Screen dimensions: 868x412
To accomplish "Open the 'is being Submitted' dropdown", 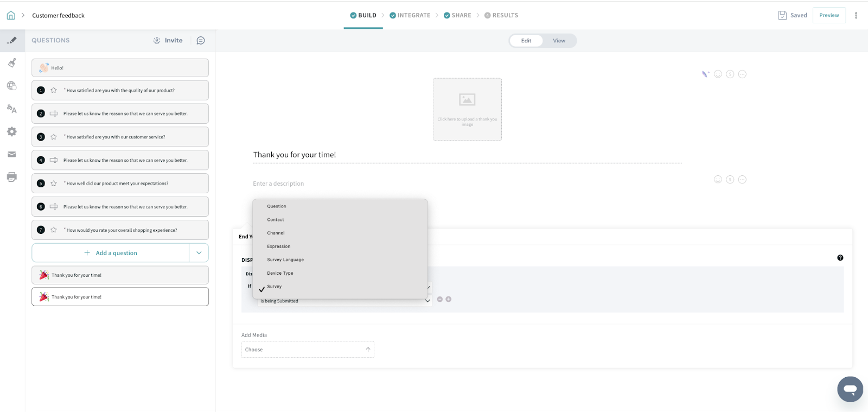I will [344, 301].
